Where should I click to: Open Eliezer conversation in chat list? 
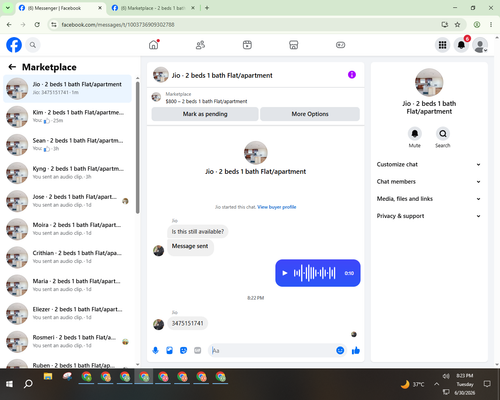[x=67, y=313]
